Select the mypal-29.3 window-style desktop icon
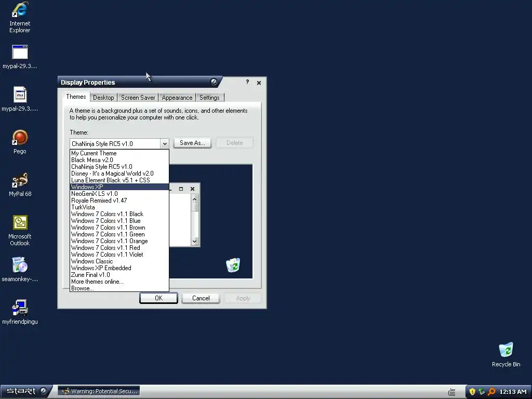This screenshot has width=532, height=399. (20, 52)
